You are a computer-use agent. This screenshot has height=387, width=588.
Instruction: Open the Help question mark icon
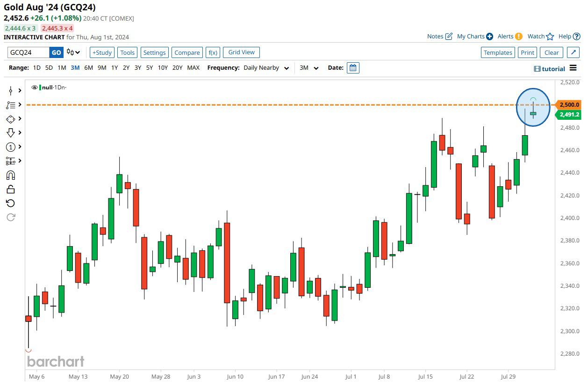pos(577,37)
